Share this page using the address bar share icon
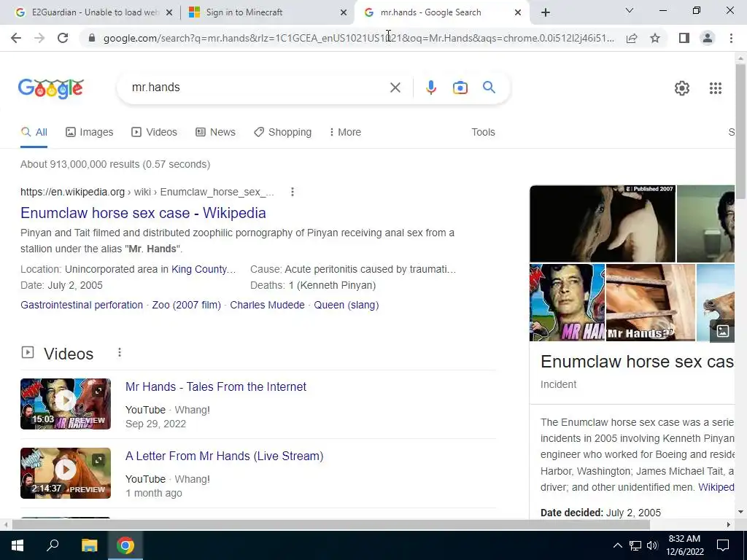Image resolution: width=747 pixels, height=560 pixels. [632, 38]
